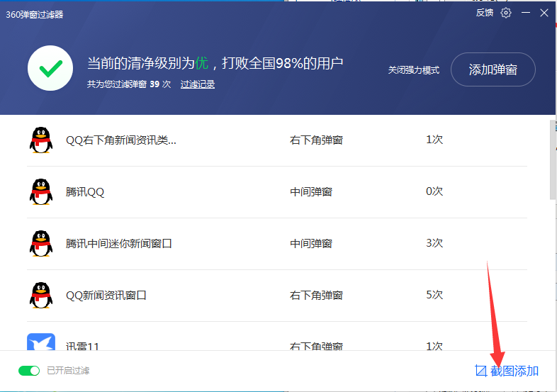
Task: Minimize the 360弹窗过滤器 window
Action: pyautogui.click(x=526, y=13)
